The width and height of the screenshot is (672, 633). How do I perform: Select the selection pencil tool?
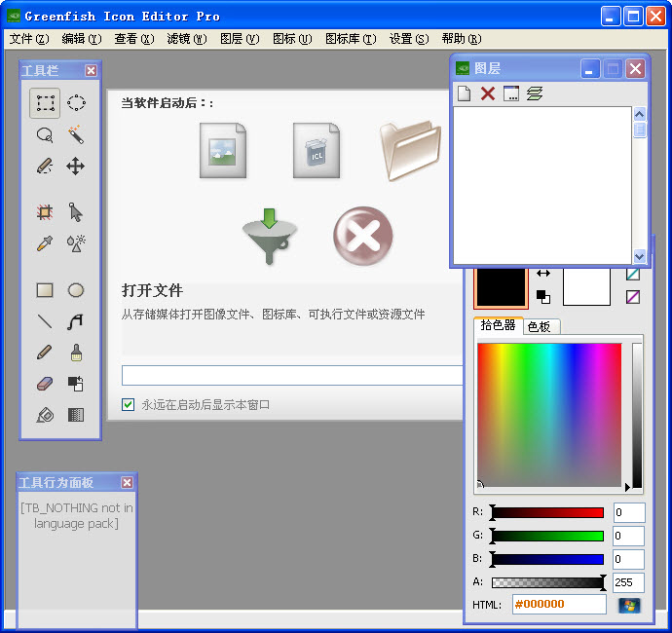pyautogui.click(x=45, y=167)
